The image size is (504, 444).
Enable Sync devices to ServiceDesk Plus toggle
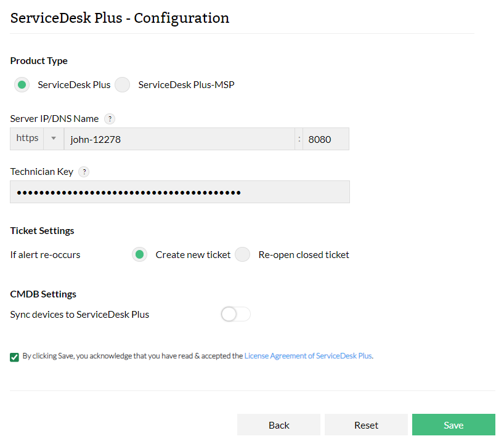tap(235, 315)
